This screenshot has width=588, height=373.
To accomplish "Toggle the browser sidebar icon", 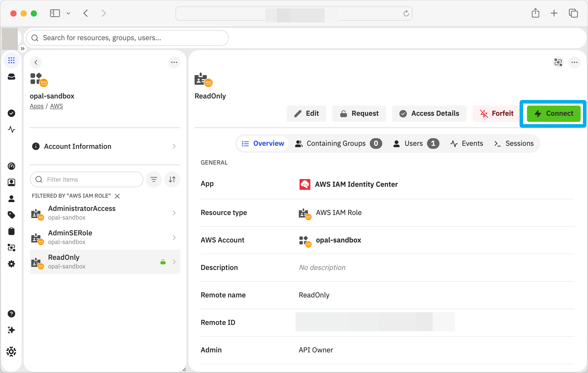I will pyautogui.click(x=55, y=13).
